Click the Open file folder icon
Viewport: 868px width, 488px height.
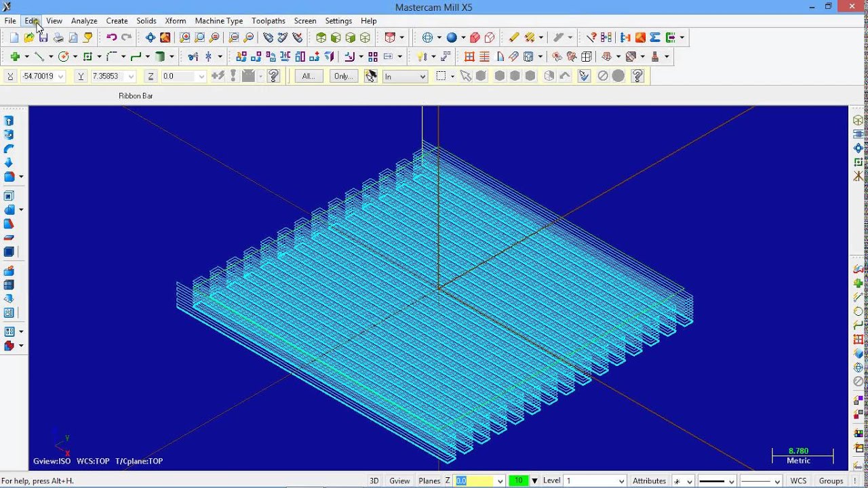click(x=29, y=38)
